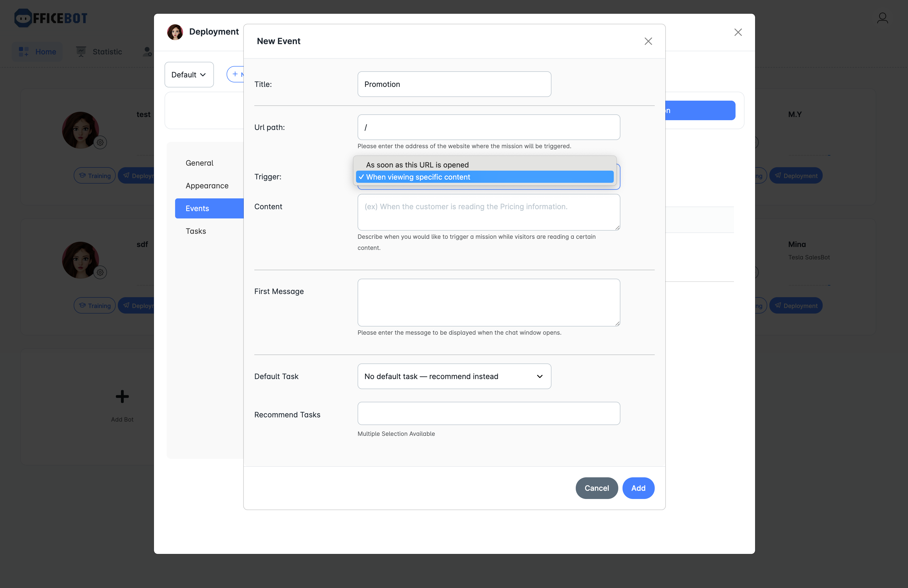Screen dimensions: 908x588
Task: Click the OfficeBot logo
Action: pos(51,18)
